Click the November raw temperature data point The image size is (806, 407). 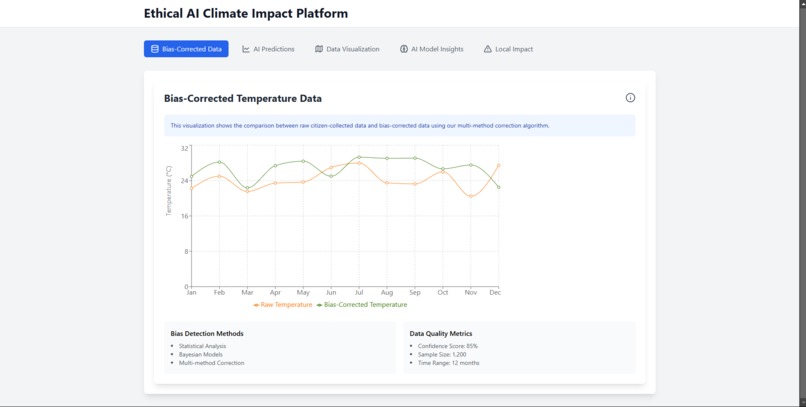[471, 196]
